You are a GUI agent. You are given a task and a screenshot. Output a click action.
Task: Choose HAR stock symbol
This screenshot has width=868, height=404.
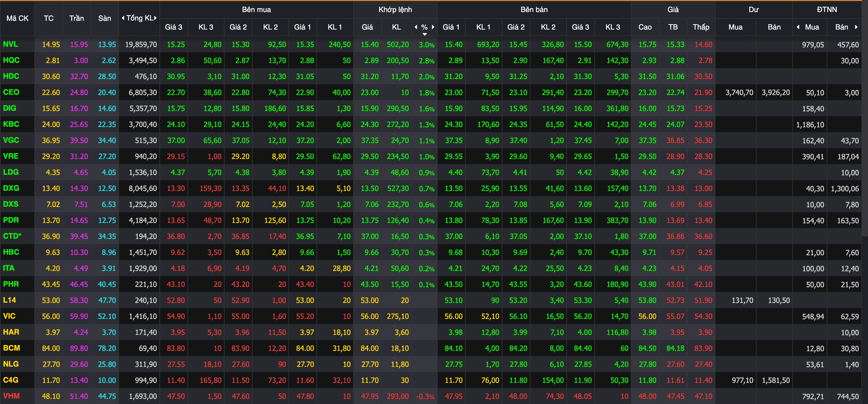[x=11, y=332]
